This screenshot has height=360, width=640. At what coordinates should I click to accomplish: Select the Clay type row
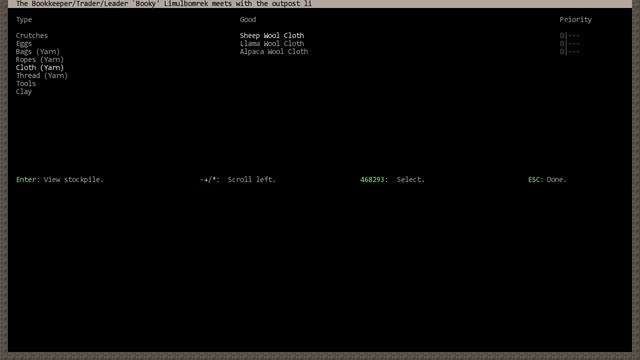coord(24,91)
